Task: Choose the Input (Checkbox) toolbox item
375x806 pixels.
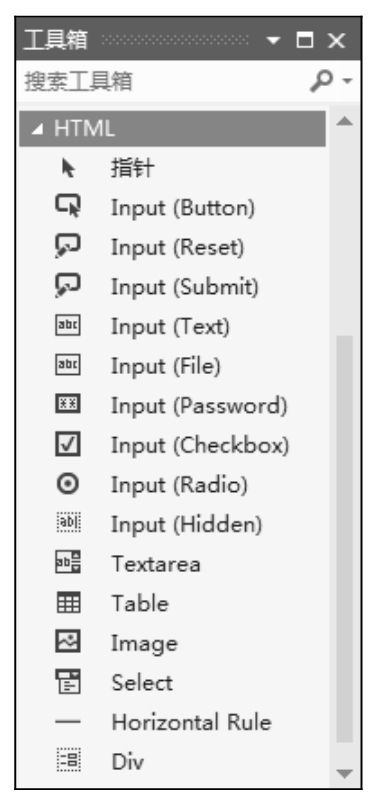Action: pos(173,445)
